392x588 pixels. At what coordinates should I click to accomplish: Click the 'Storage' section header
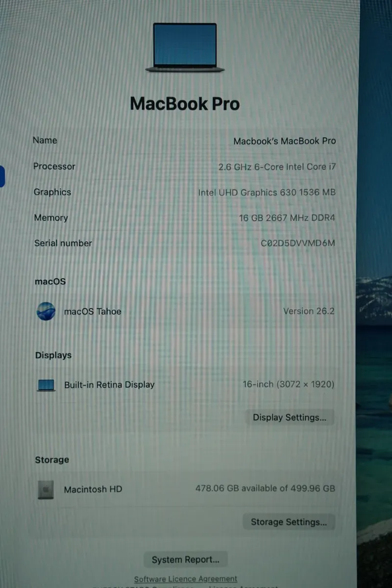click(52, 460)
